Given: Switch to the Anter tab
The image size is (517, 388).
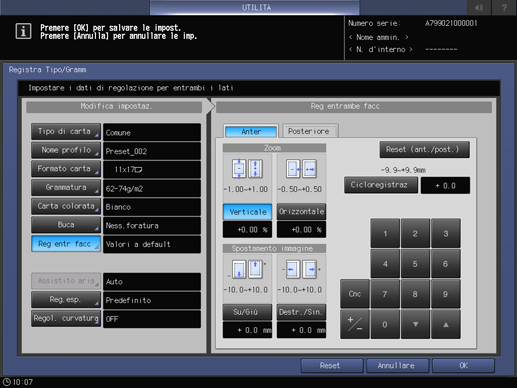Looking at the screenshot, I should point(251,131).
